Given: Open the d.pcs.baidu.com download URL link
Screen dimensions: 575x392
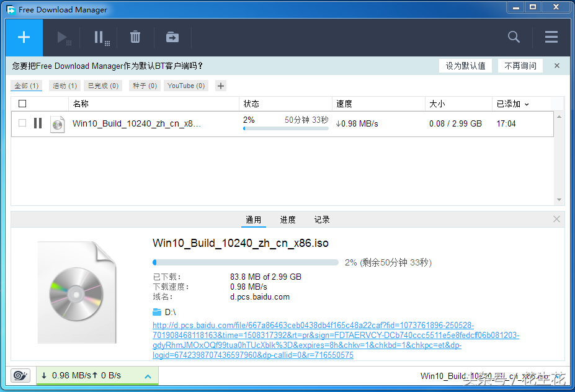Looking at the screenshot, I should click(x=336, y=340).
